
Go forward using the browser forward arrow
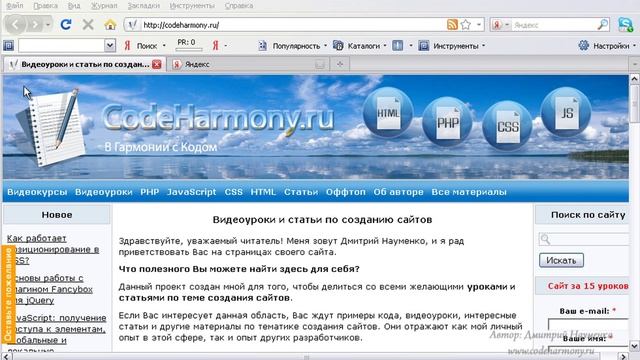[36, 25]
